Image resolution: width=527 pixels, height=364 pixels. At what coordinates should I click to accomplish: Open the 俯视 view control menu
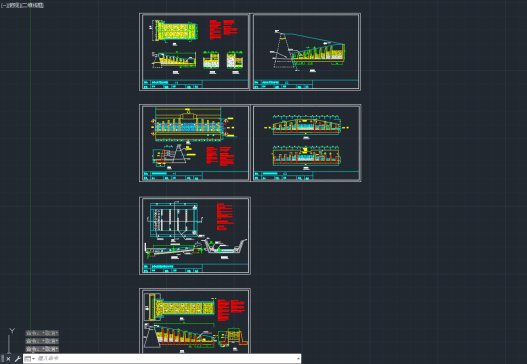(13, 5)
